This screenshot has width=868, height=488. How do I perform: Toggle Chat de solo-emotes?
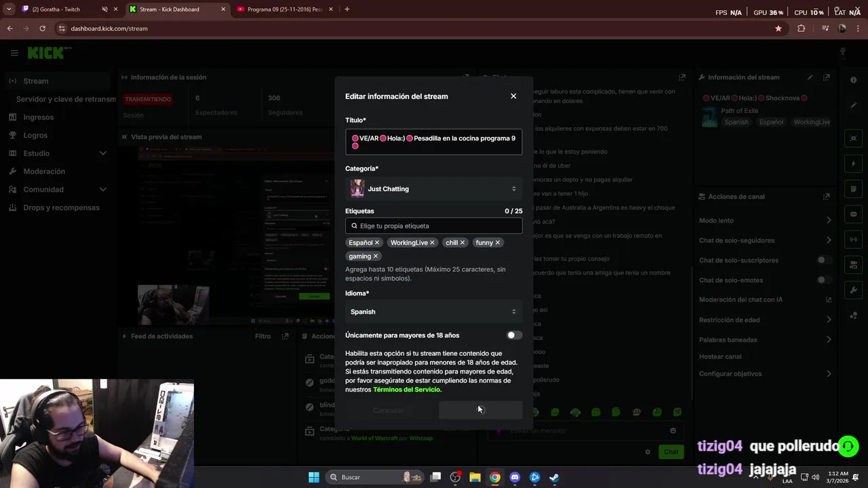coord(824,280)
